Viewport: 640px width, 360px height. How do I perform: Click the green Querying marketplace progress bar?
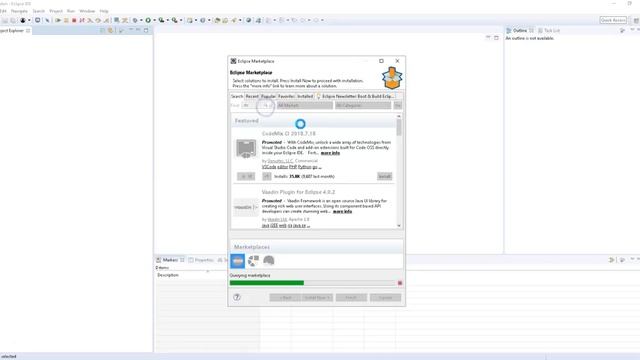[312, 283]
